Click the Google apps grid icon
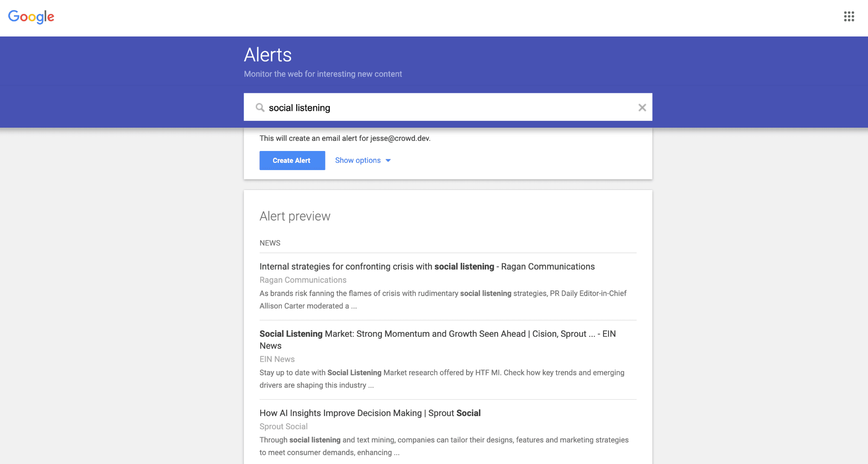The height and width of the screenshot is (464, 868). [849, 17]
